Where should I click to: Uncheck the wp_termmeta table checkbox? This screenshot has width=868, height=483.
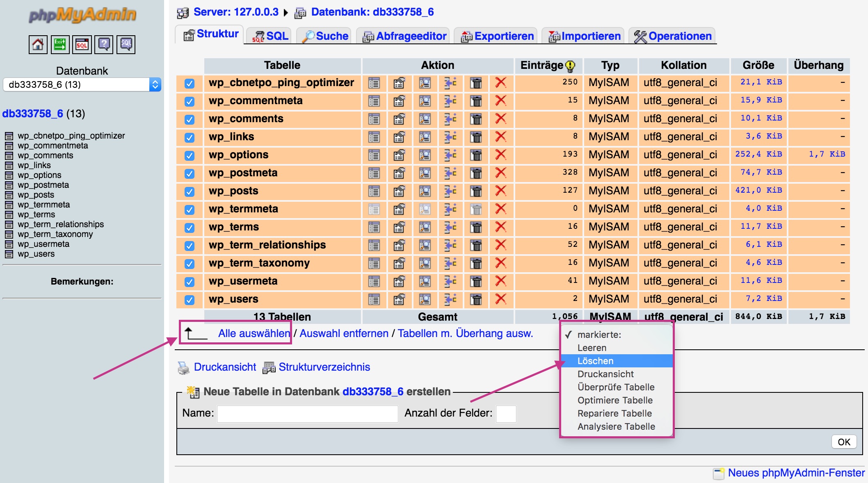coord(189,210)
